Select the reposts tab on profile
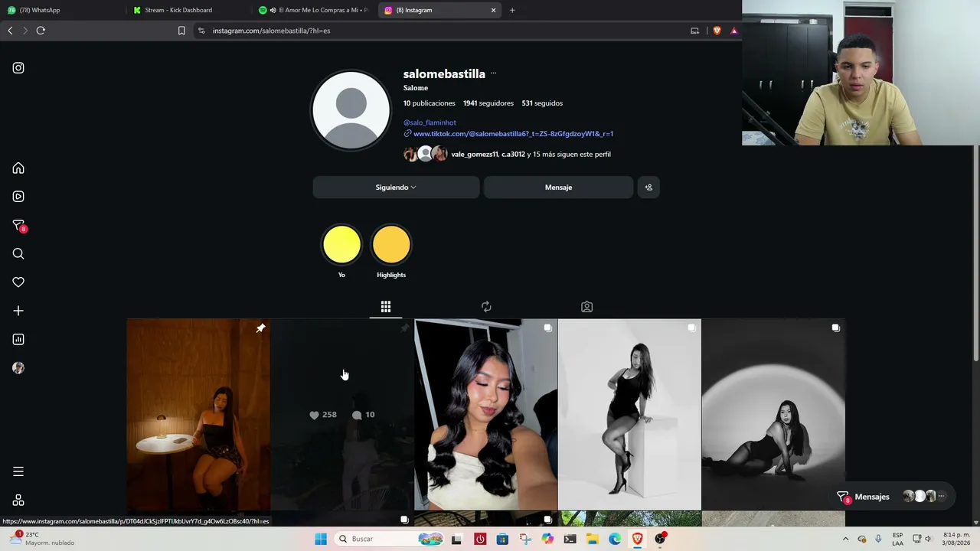The width and height of the screenshot is (980, 551). pyautogui.click(x=486, y=307)
